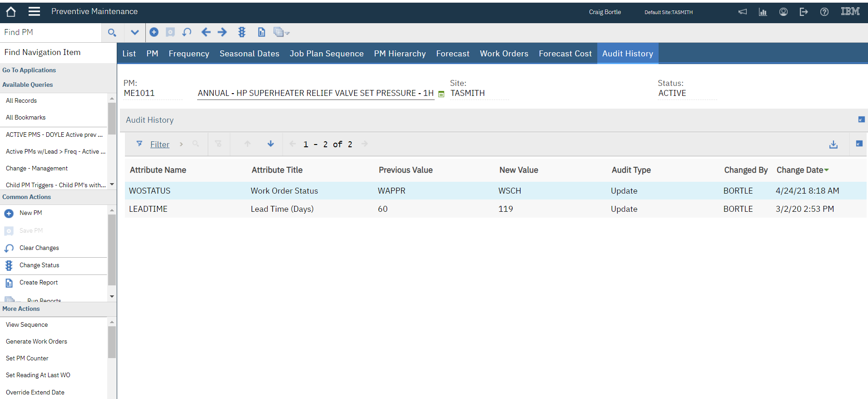Click the New PM action in sidebar
The width and height of the screenshot is (868, 399).
[x=31, y=213]
